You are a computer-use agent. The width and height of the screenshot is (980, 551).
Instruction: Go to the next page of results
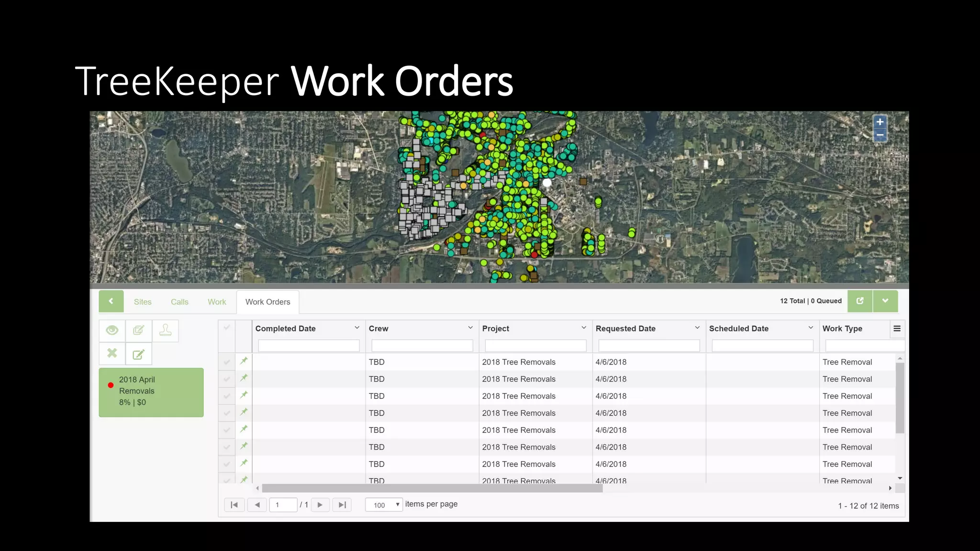click(x=320, y=505)
